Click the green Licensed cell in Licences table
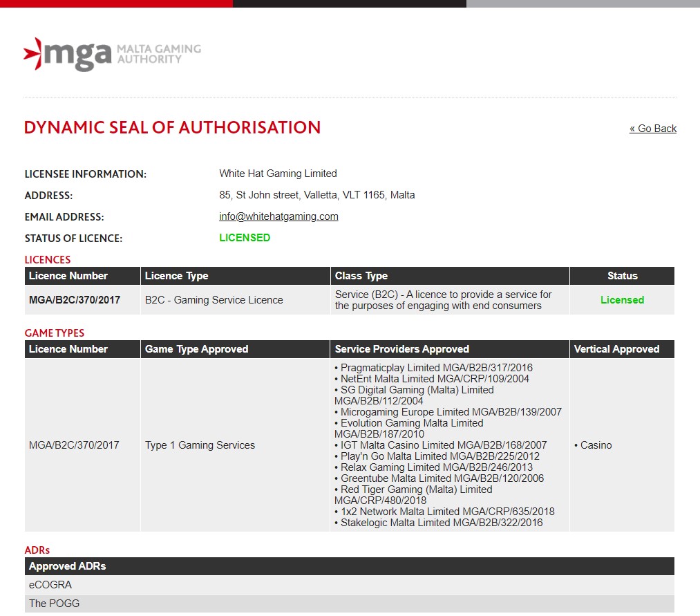Image resolution: width=700 pixels, height=616 pixels. [x=623, y=300]
